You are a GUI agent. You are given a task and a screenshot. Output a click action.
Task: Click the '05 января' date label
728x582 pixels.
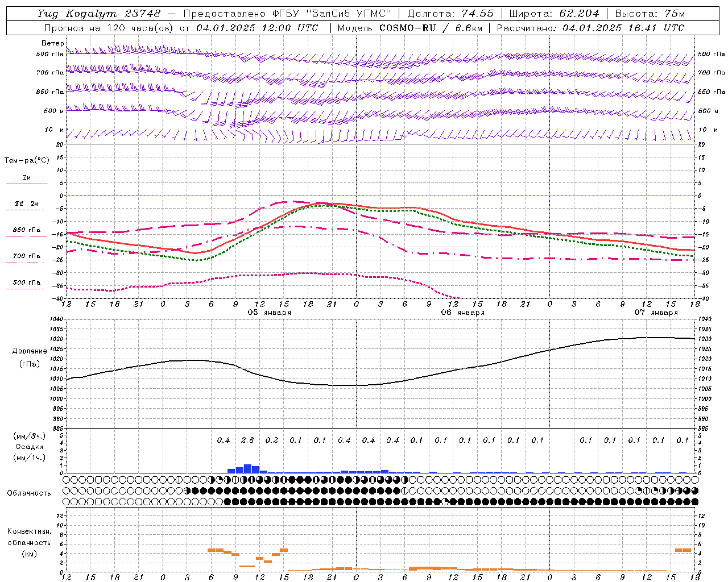(270, 313)
